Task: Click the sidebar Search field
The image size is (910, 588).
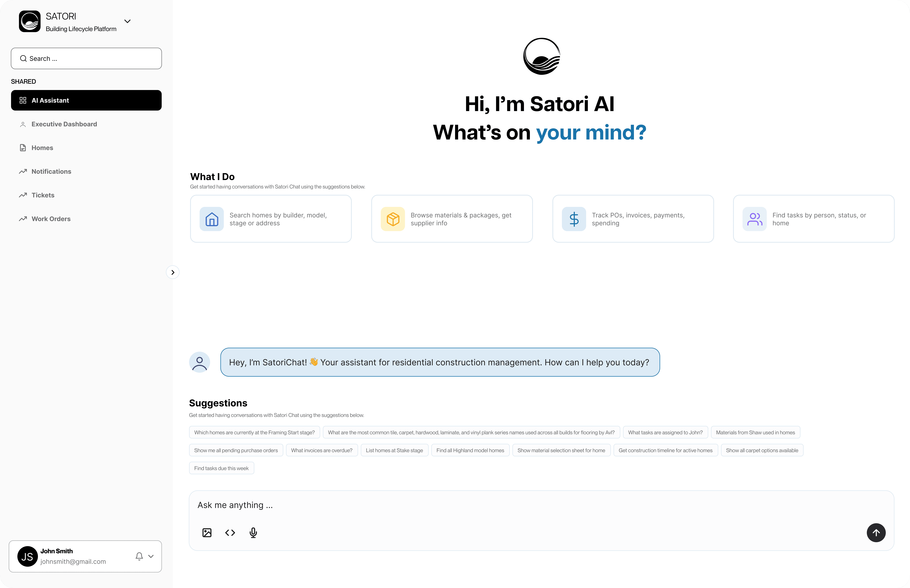Action: 86,58
